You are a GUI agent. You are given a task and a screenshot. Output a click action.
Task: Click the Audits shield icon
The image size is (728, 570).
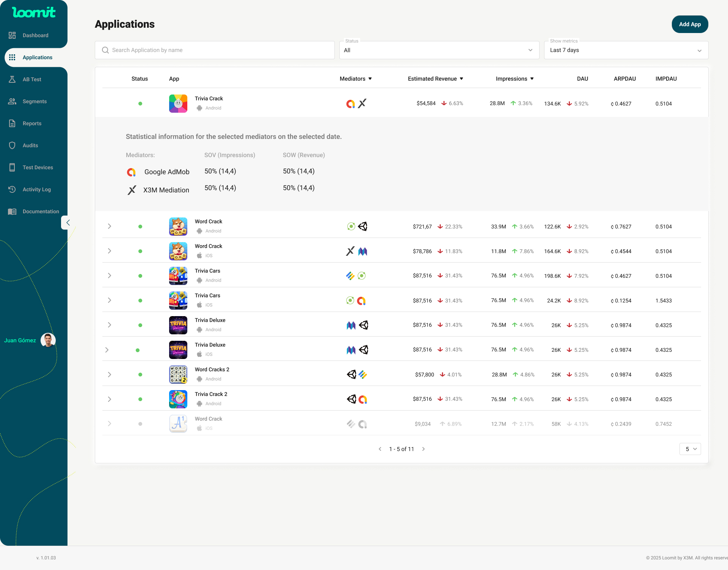(12, 145)
